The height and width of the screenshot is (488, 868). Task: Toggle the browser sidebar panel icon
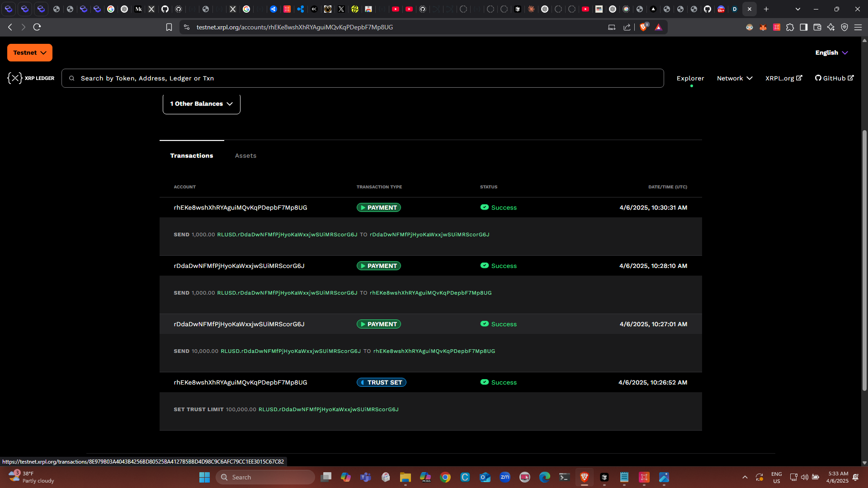803,27
